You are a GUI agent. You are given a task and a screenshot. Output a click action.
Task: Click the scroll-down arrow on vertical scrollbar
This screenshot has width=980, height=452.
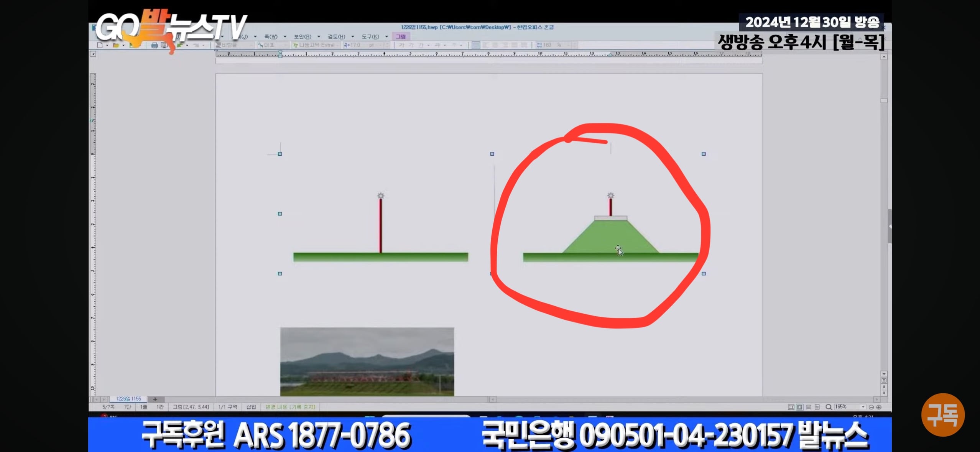coord(884,374)
